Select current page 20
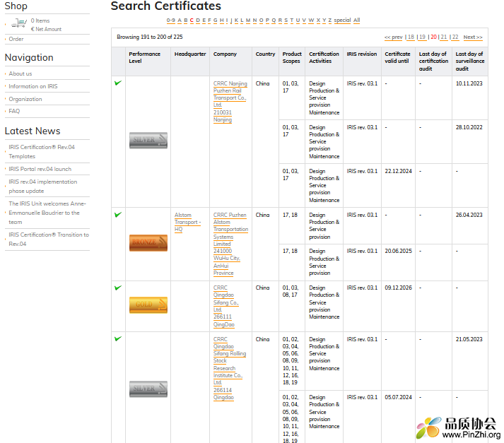This screenshot has height=443, width=504. 433,37
